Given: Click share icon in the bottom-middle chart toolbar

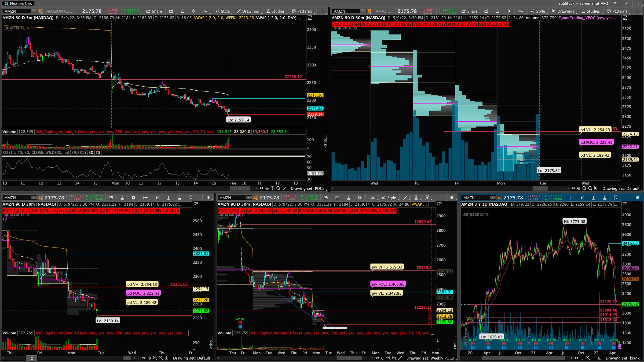Looking at the screenshot, I should pos(326,198).
